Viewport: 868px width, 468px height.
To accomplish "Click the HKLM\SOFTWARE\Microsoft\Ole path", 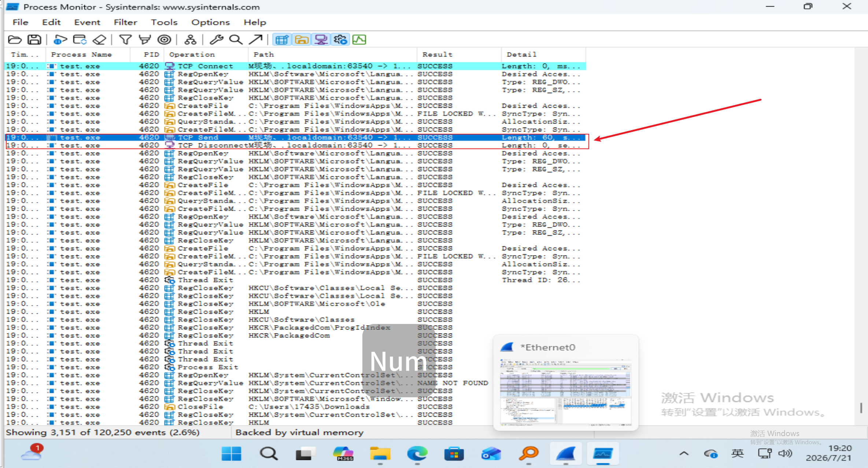I will coord(317,304).
